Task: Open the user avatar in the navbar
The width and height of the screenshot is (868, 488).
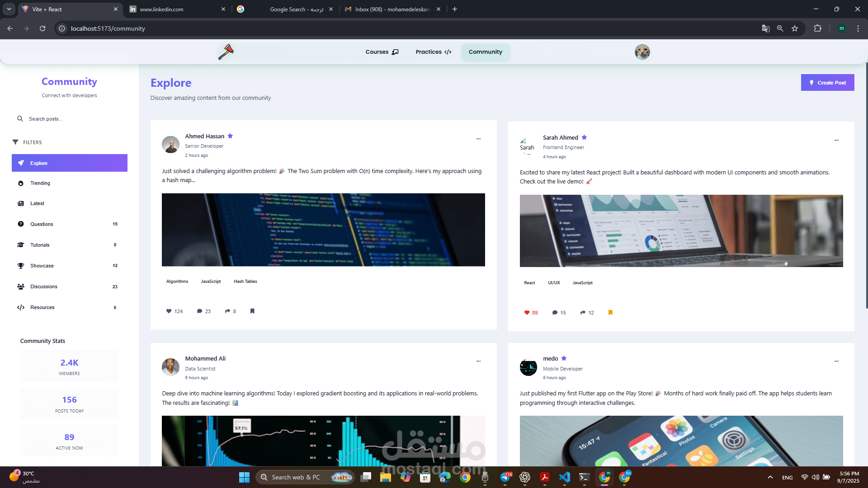Action: tap(642, 52)
